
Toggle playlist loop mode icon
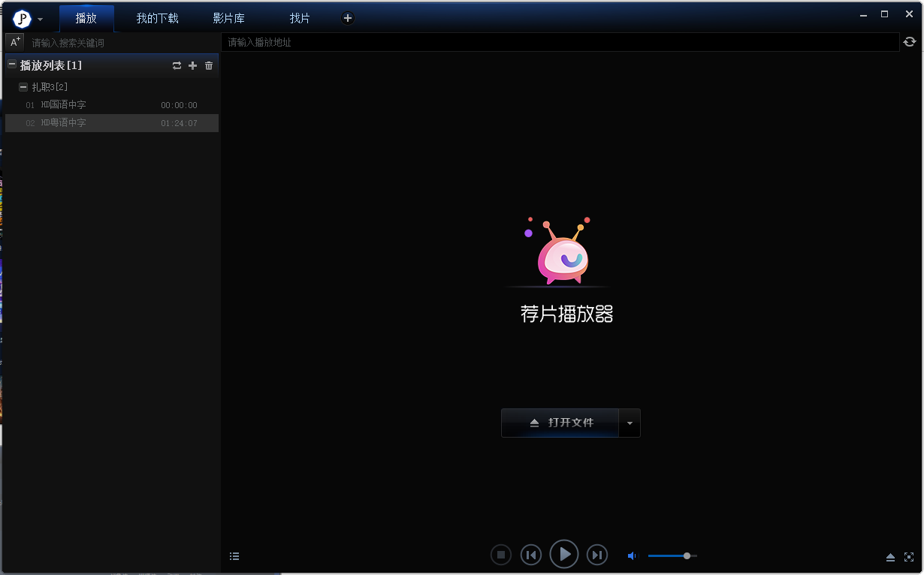coord(177,66)
